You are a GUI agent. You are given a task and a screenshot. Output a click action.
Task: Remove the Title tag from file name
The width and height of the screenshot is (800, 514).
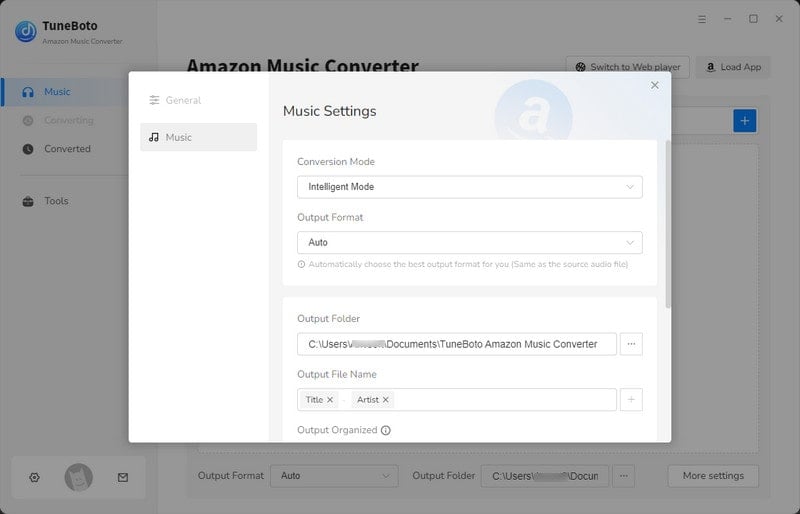click(330, 400)
